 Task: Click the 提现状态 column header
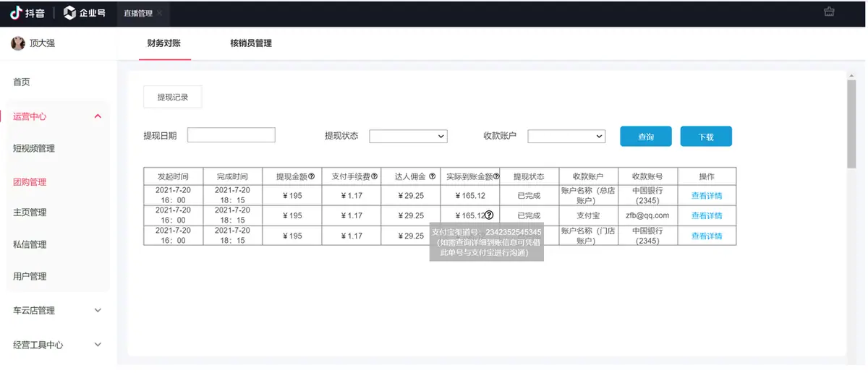pos(529,176)
